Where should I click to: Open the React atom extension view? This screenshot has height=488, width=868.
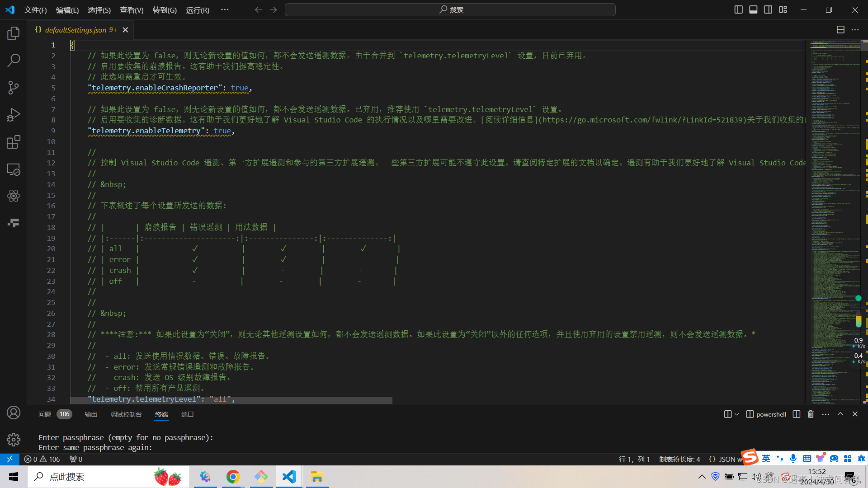(x=14, y=196)
